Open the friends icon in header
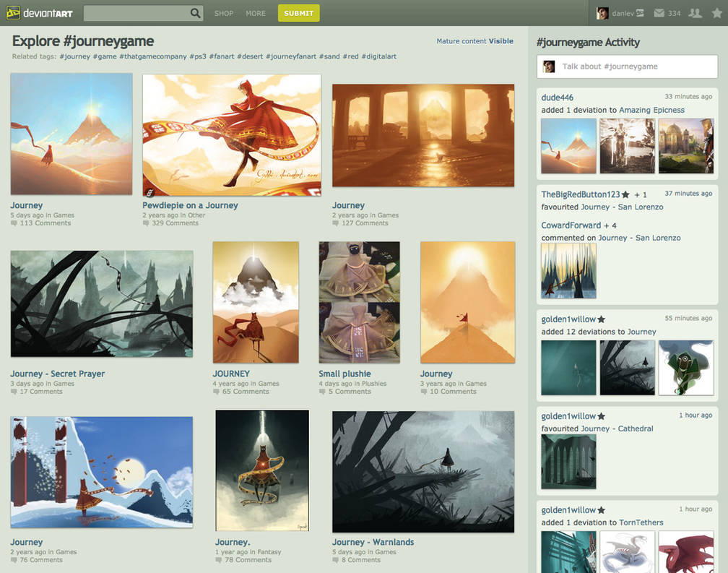 click(695, 13)
